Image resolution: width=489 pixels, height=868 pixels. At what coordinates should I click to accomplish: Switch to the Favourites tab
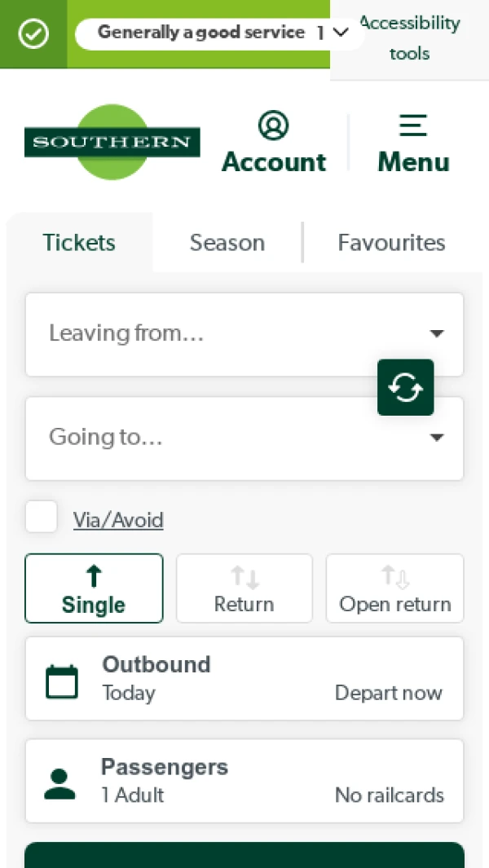click(391, 243)
